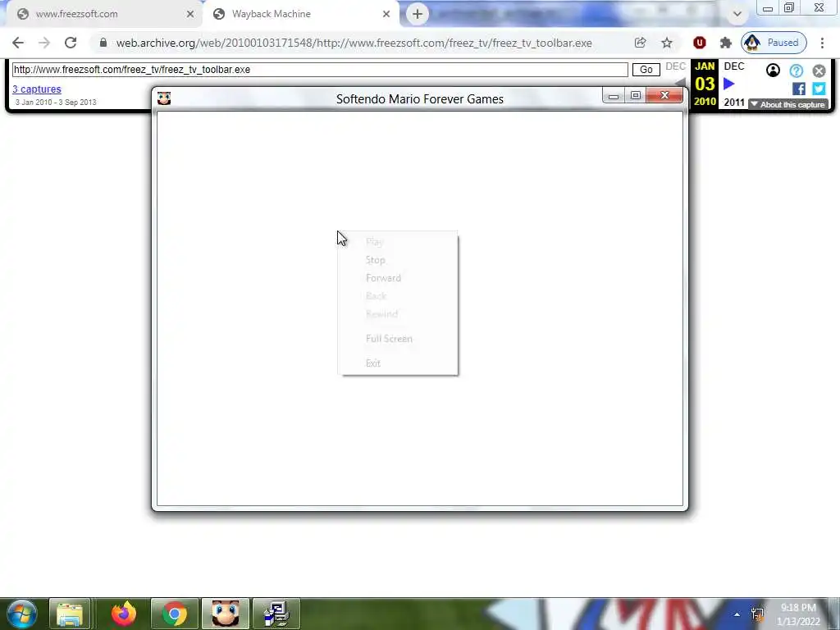Open the tab search dropdown arrow
Image resolution: width=840 pixels, height=630 pixels.
(x=737, y=15)
